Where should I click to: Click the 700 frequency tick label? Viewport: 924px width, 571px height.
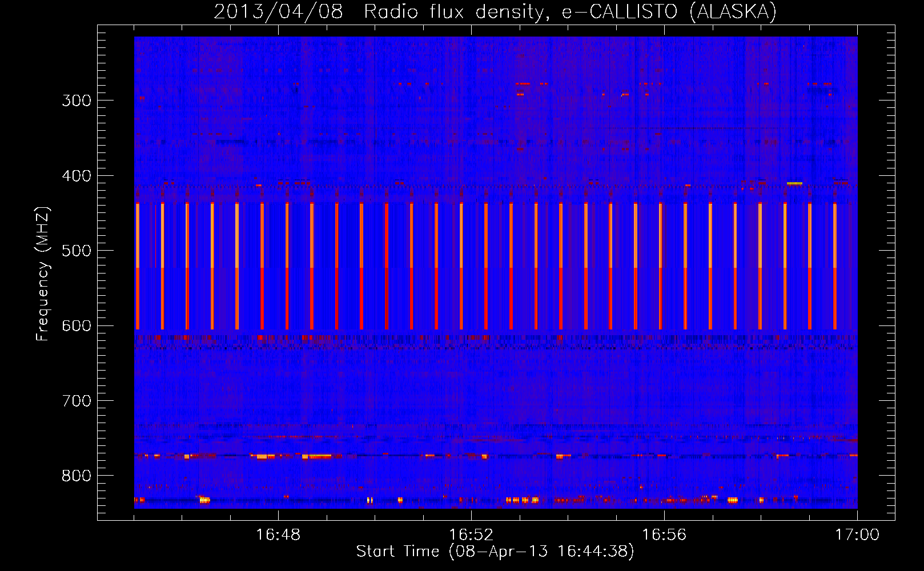(x=77, y=401)
